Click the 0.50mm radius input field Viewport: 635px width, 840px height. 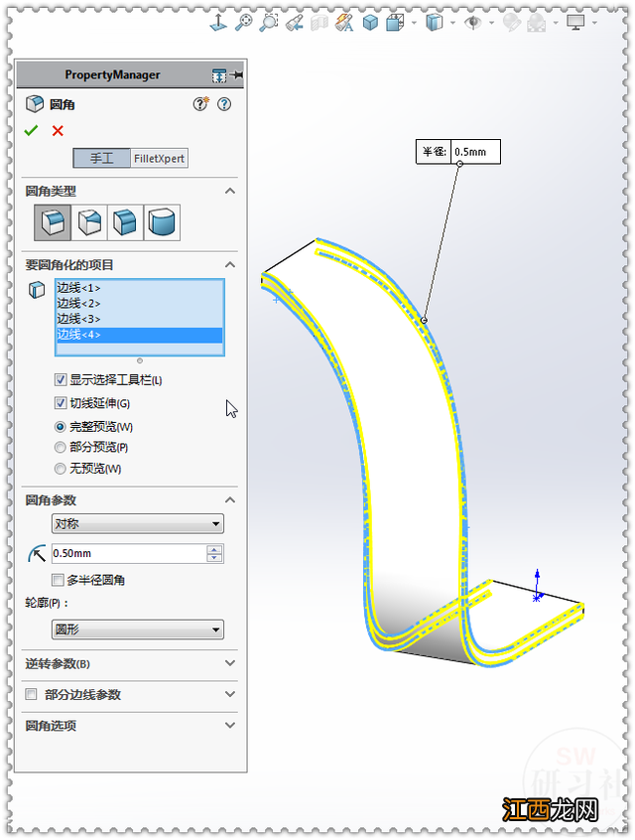[129, 553]
